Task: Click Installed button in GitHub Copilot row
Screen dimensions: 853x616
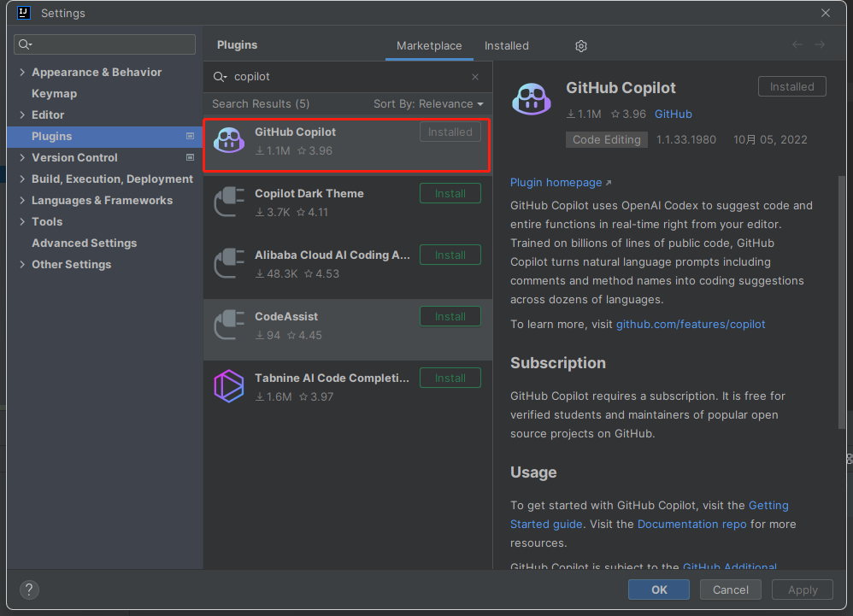Action: click(450, 132)
